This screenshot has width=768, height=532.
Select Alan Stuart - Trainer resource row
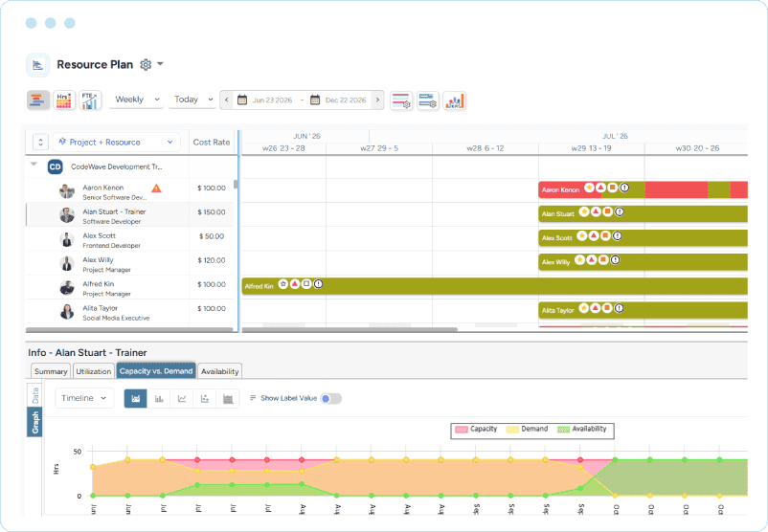[131, 215]
